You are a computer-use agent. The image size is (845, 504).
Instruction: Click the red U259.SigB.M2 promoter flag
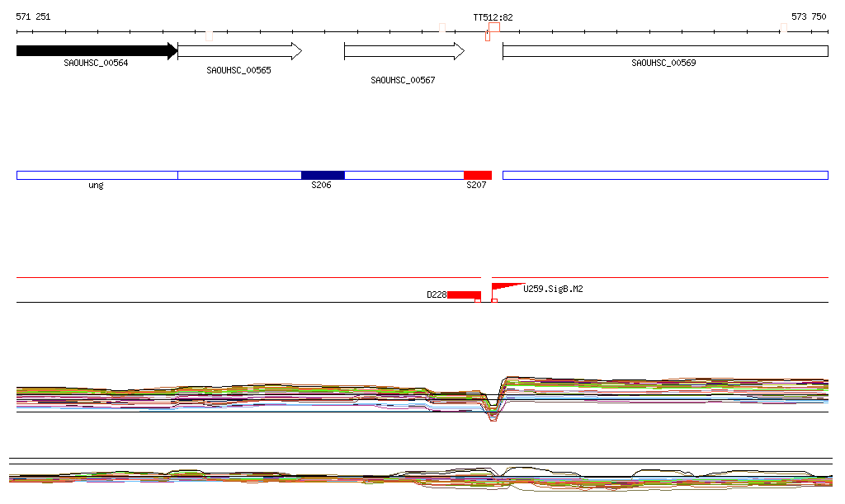[x=503, y=287]
